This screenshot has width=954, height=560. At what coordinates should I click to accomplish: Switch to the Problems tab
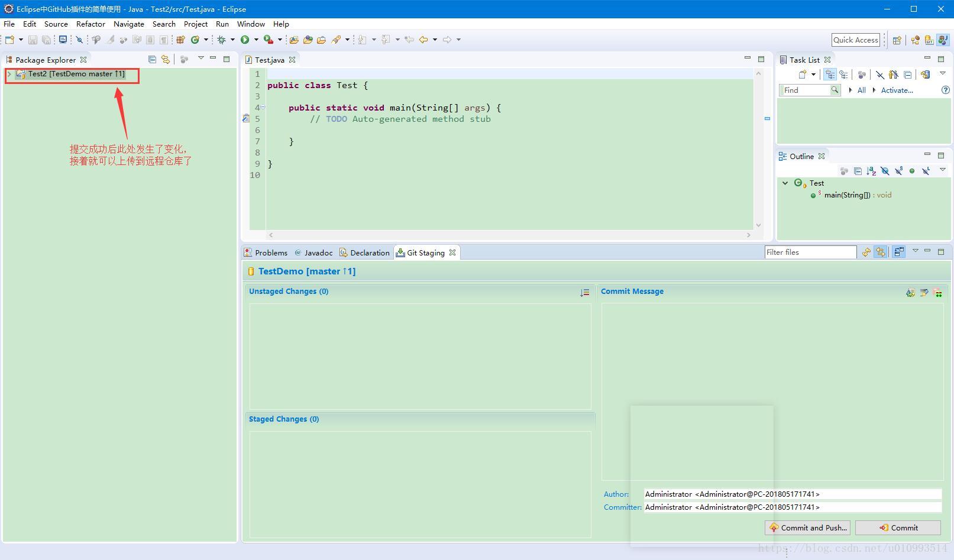click(266, 253)
